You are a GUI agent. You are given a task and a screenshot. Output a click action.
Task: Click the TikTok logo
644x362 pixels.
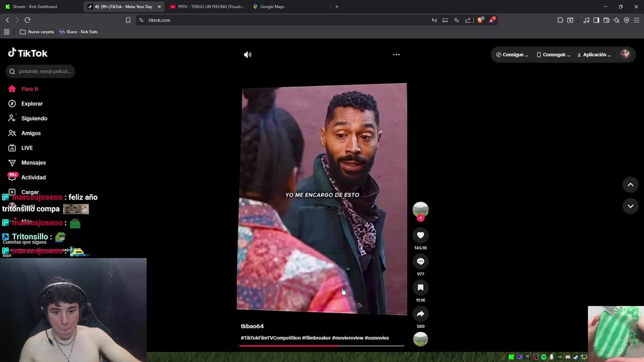[x=28, y=53]
